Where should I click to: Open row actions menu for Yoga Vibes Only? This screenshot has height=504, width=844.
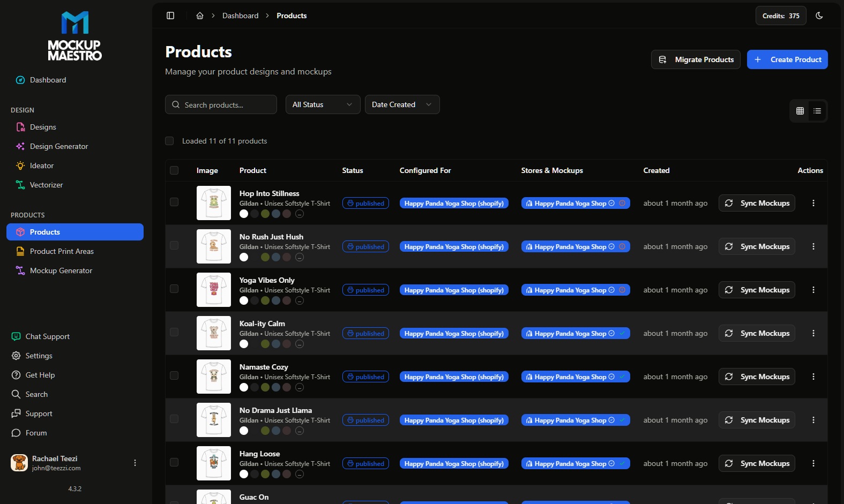pyautogui.click(x=813, y=290)
